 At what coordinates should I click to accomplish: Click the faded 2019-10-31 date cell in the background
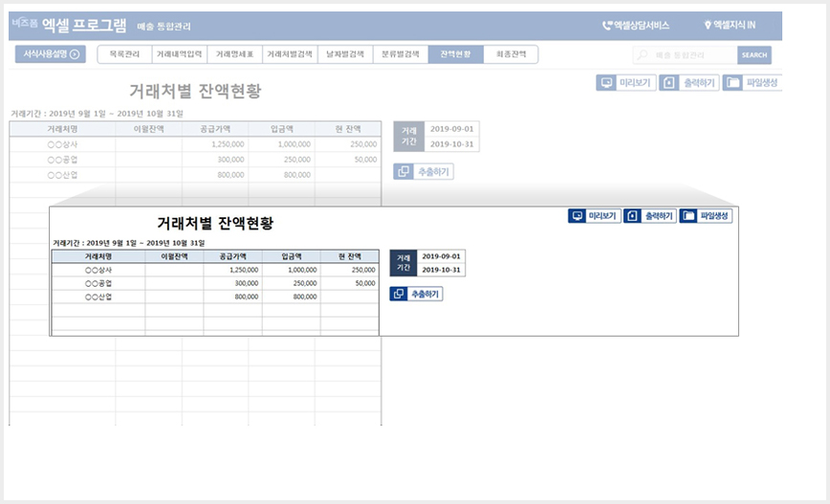[451, 144]
